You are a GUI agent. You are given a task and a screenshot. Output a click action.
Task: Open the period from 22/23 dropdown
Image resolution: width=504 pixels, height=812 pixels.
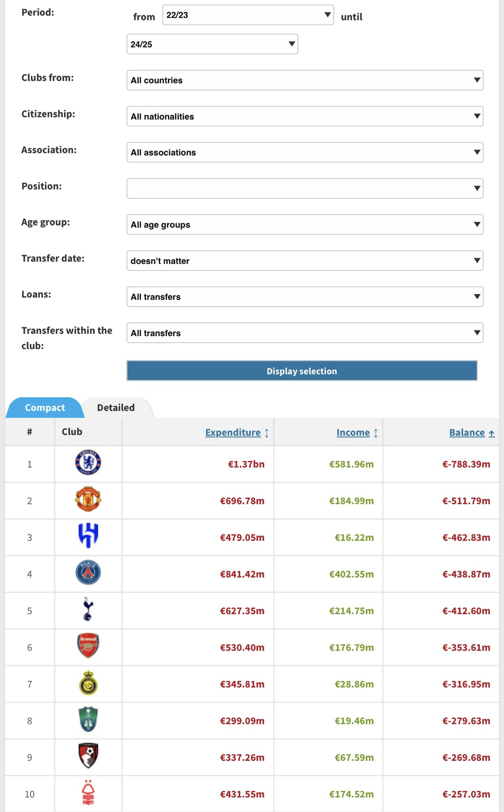point(248,15)
